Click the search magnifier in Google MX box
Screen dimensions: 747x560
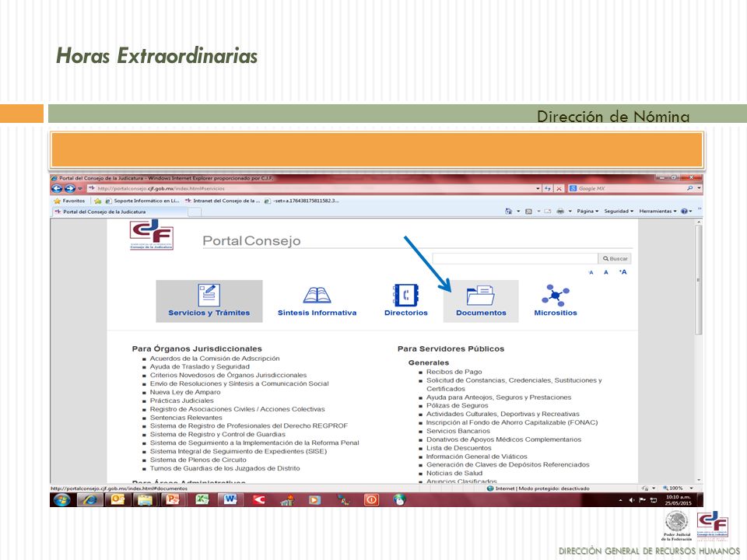(x=690, y=188)
